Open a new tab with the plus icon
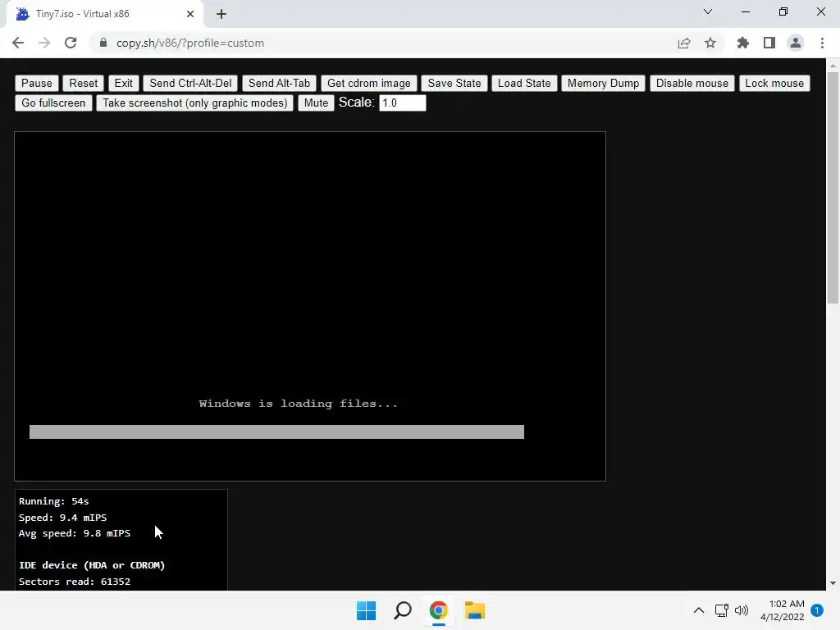This screenshot has height=630, width=840. 221,14
